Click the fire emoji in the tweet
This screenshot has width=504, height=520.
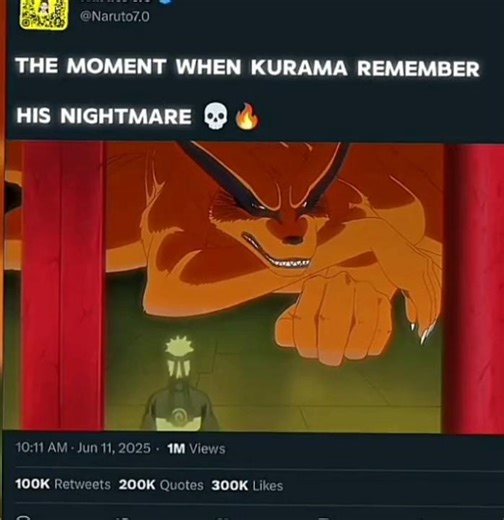(247, 116)
